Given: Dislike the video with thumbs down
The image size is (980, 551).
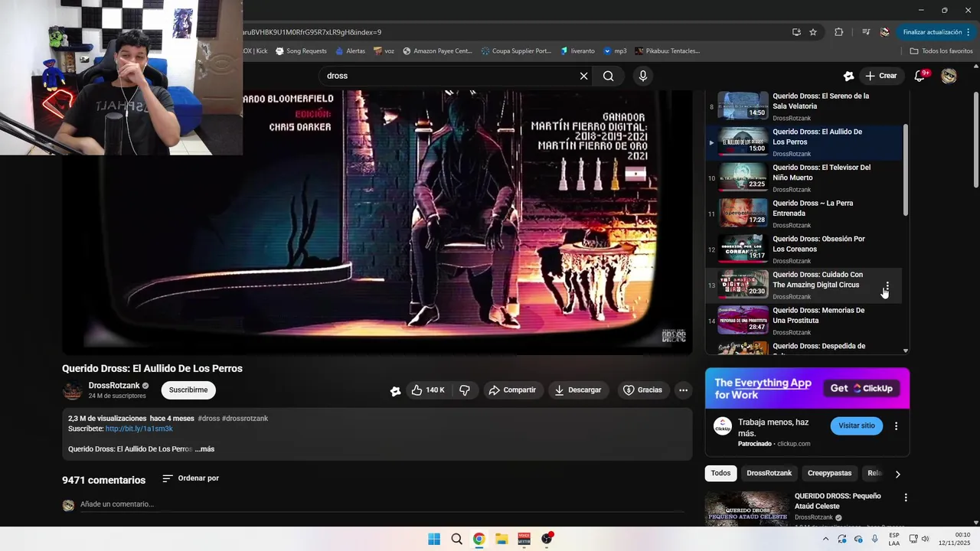Looking at the screenshot, I should [x=465, y=390].
